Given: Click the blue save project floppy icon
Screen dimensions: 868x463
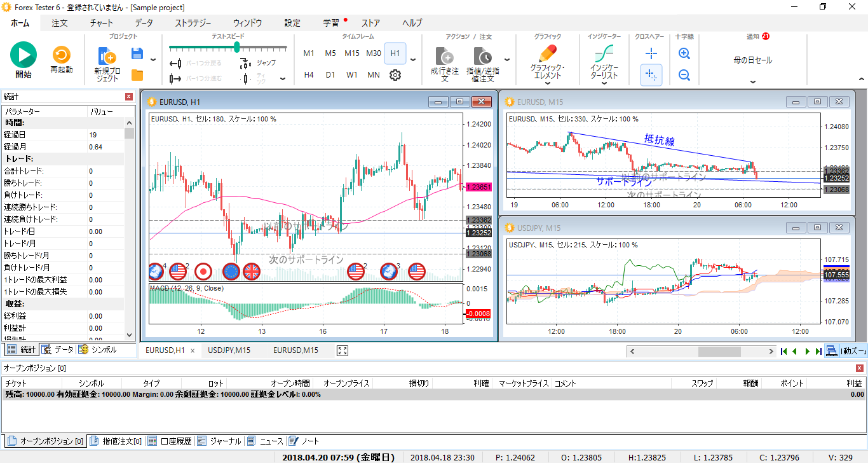Looking at the screenshot, I should tap(137, 54).
